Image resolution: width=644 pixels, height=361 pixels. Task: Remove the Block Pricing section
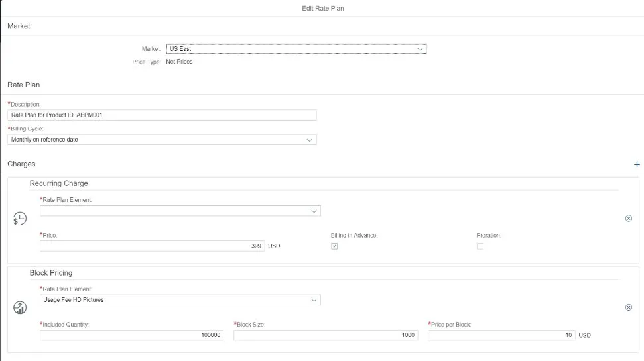click(629, 307)
